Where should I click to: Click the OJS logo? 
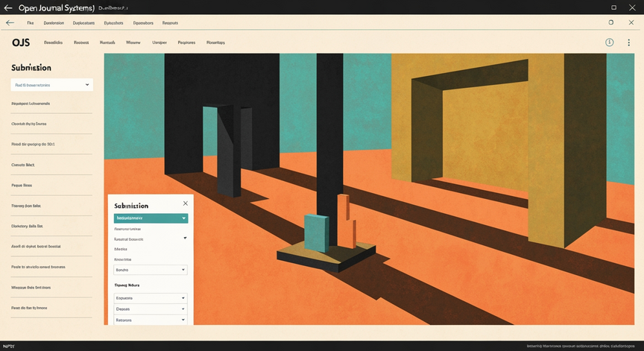click(21, 42)
